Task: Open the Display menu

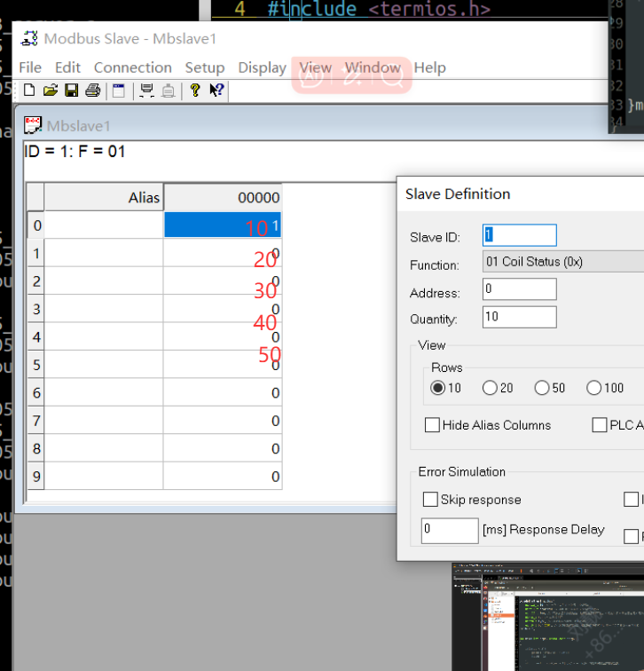Action: (263, 67)
